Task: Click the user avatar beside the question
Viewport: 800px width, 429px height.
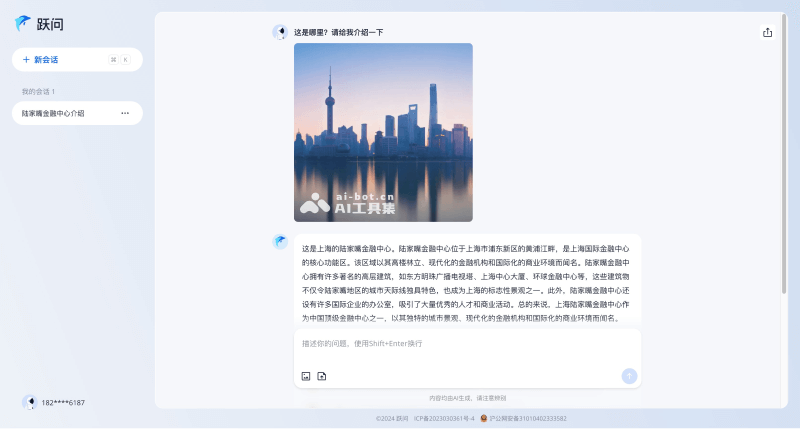Action: 280,32
